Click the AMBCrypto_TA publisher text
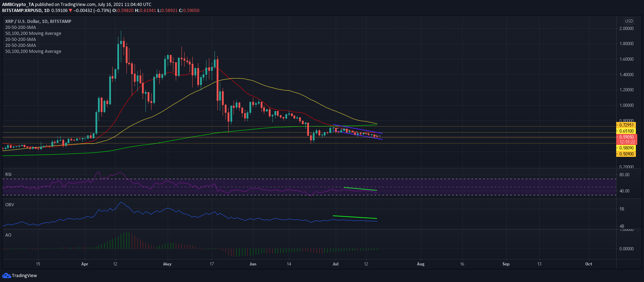Image resolution: width=644 pixels, height=282 pixels. pyautogui.click(x=18, y=5)
